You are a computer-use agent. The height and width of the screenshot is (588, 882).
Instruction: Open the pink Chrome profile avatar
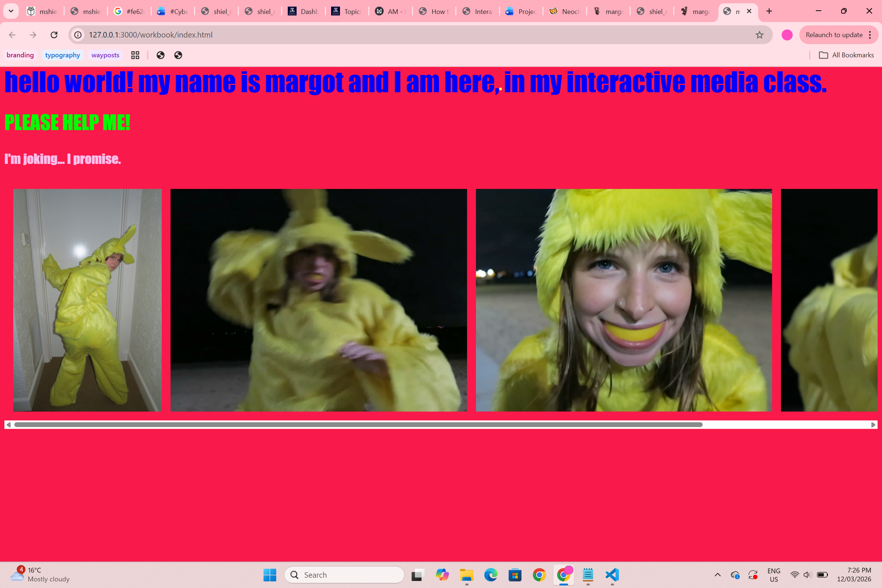coord(787,35)
